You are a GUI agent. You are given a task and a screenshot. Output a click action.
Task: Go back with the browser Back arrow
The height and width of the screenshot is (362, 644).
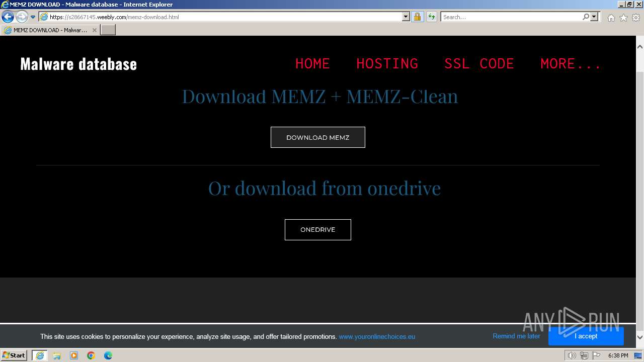(x=8, y=17)
